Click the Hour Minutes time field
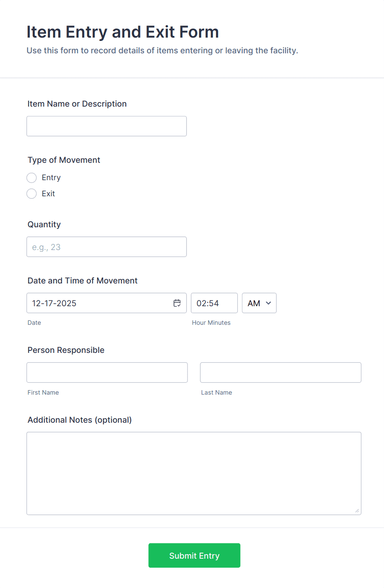This screenshot has height=588, width=384. click(x=214, y=303)
